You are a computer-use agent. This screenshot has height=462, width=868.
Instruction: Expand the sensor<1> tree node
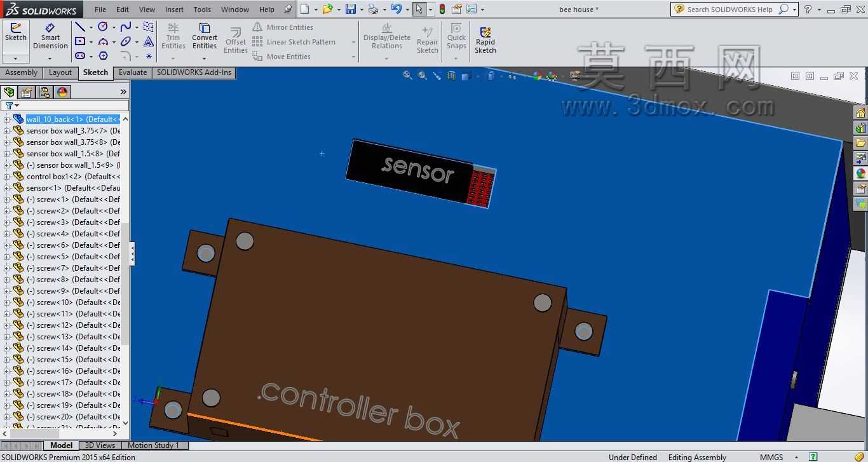click(x=7, y=188)
